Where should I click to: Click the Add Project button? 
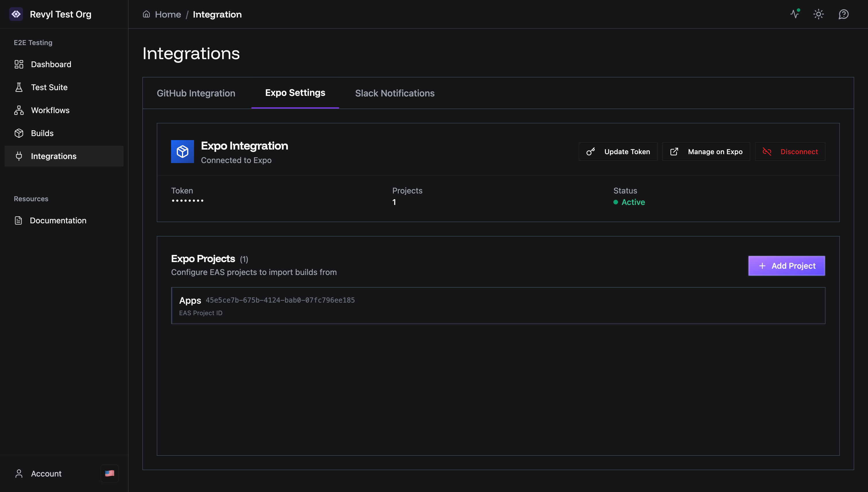click(786, 266)
